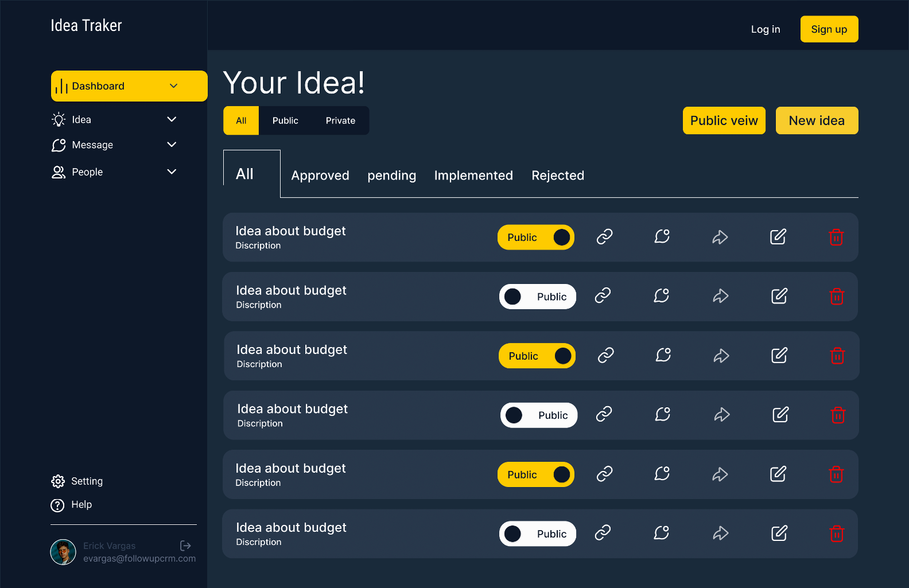Click the New idea button

817,120
